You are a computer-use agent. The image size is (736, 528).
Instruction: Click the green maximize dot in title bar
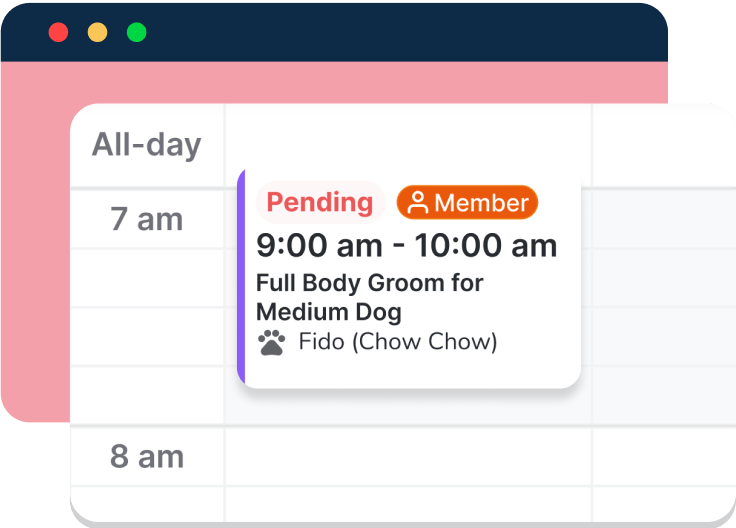pos(136,32)
